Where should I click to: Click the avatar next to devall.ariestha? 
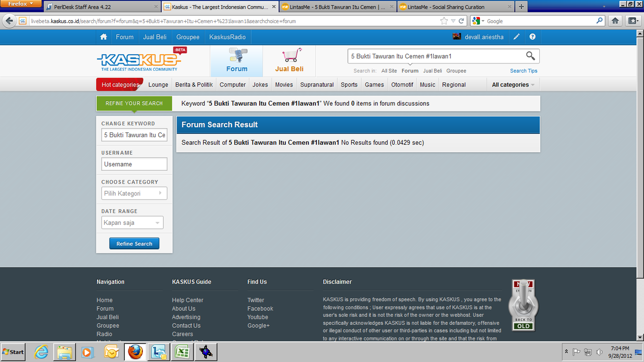[457, 37]
